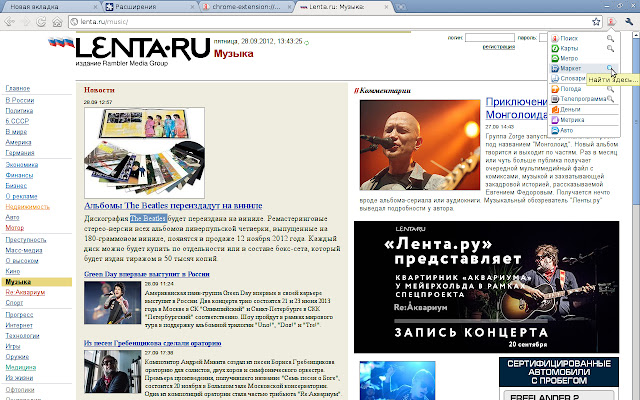Click the bald singer photo
The image size is (640, 400).
(420, 145)
